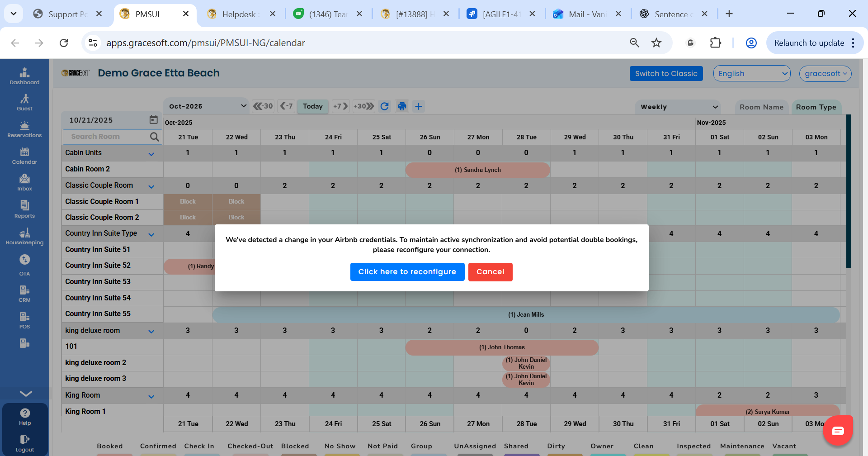Print the calendar
The height and width of the screenshot is (456, 868).
(402, 106)
